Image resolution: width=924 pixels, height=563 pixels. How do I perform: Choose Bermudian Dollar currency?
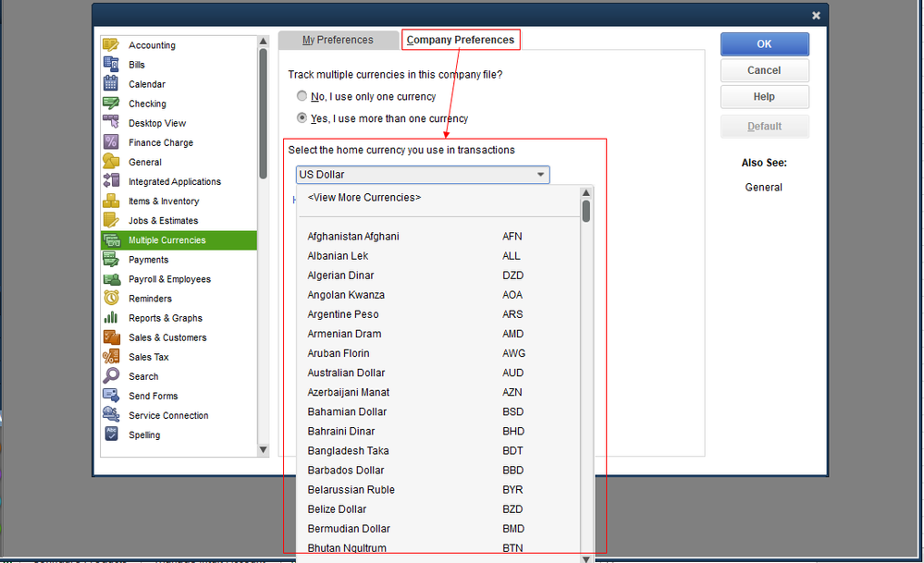[439, 528]
